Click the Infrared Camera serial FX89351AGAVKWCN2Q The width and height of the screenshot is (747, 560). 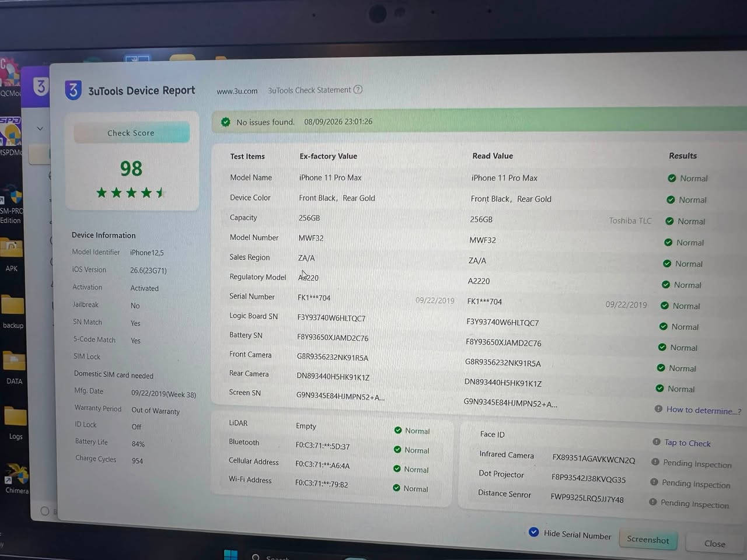point(594,459)
